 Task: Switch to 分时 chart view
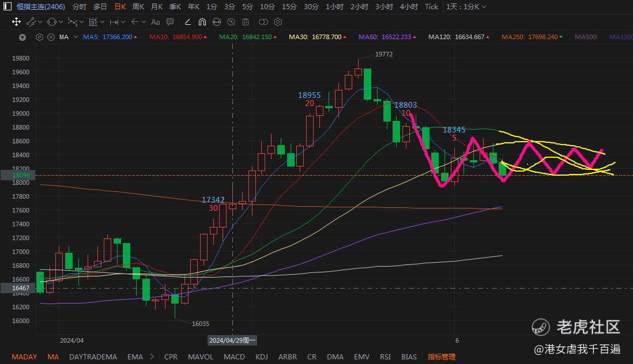click(x=79, y=6)
